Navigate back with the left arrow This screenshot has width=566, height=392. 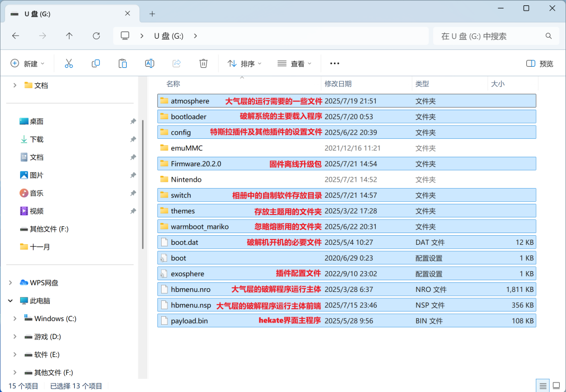16,36
